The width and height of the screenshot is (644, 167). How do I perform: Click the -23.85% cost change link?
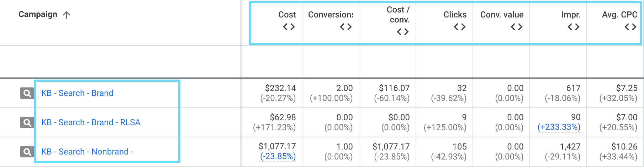click(278, 156)
